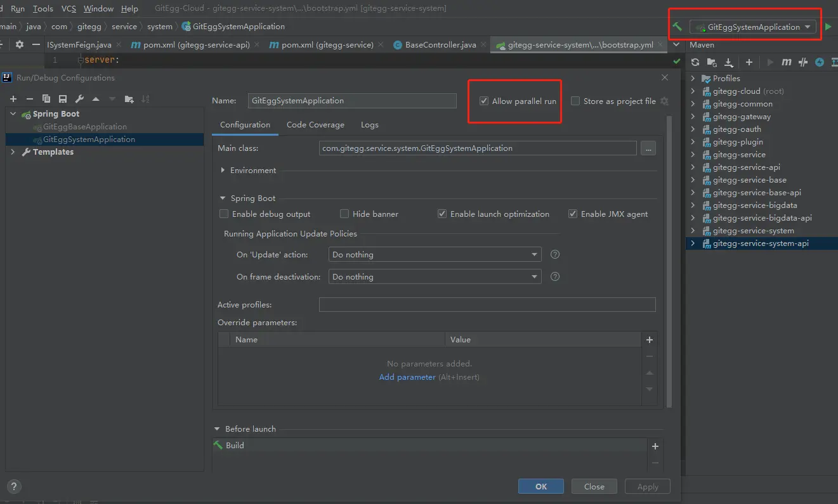Screen dimensions: 838x504
Task: Show help for 'On Update action' option
Action: 555,254
